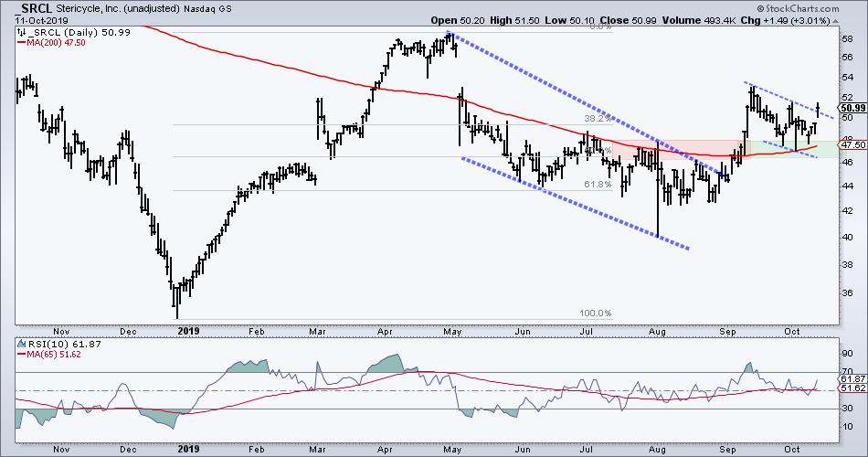The image size is (868, 457).
Task: Click the 50.99 last-price tag on price axis
Action: (x=853, y=108)
